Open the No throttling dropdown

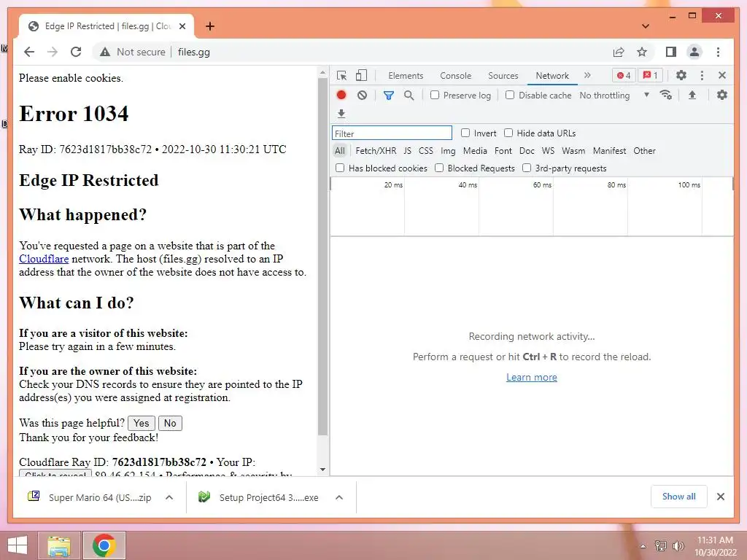(x=614, y=96)
